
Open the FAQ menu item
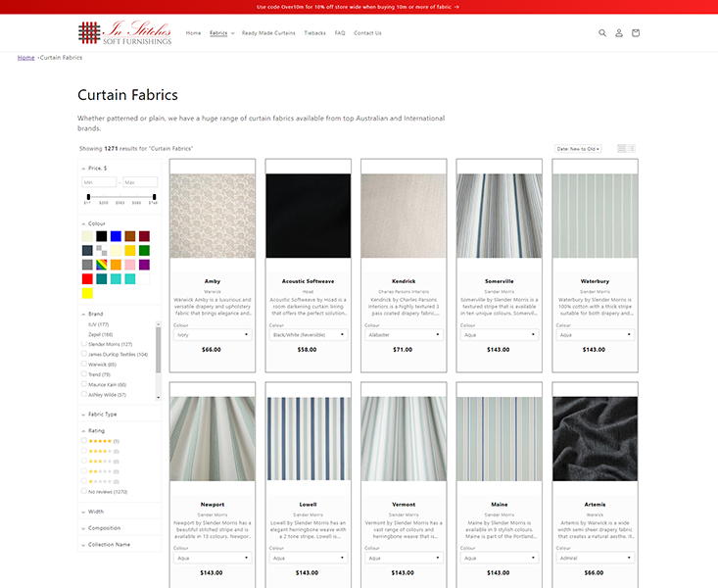pos(340,33)
